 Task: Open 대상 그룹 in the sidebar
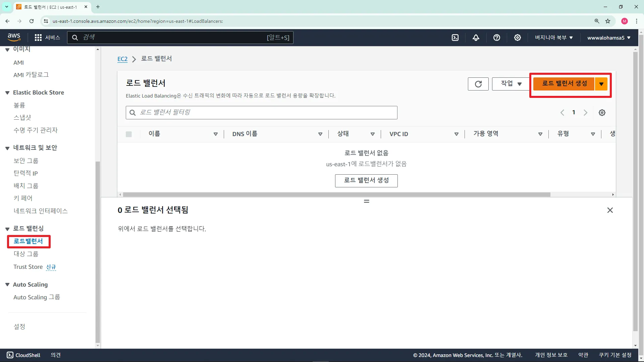click(26, 254)
